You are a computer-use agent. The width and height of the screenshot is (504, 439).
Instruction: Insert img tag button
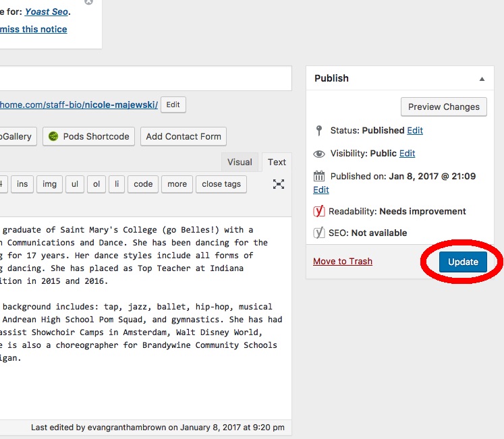coord(49,184)
